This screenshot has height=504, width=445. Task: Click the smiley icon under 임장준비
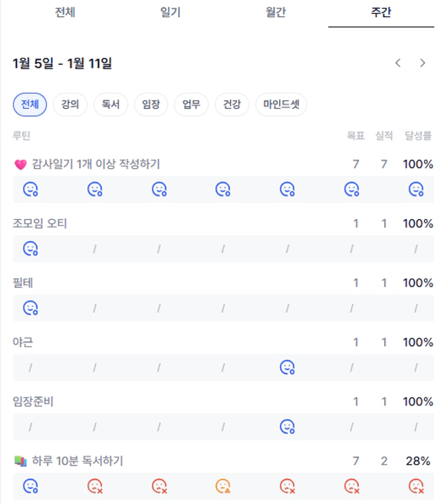click(x=287, y=427)
